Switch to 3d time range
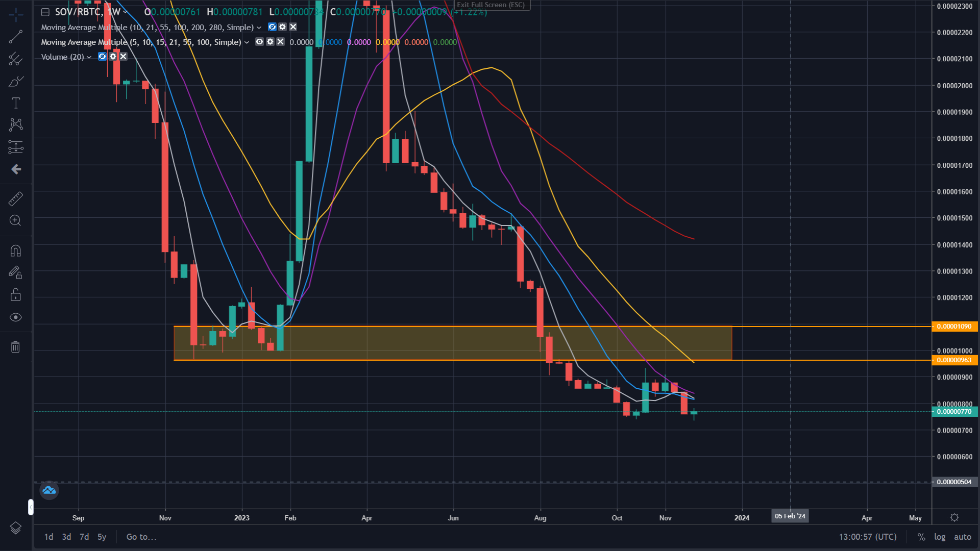 (x=66, y=537)
